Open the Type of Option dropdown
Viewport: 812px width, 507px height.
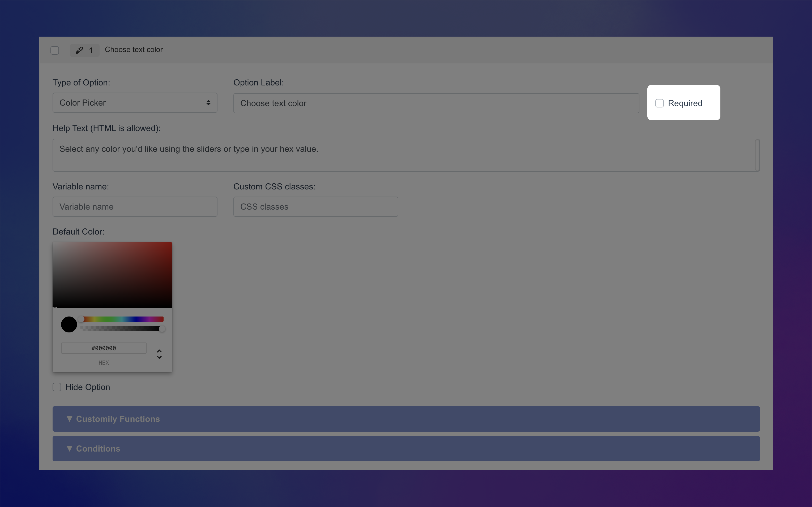point(135,103)
